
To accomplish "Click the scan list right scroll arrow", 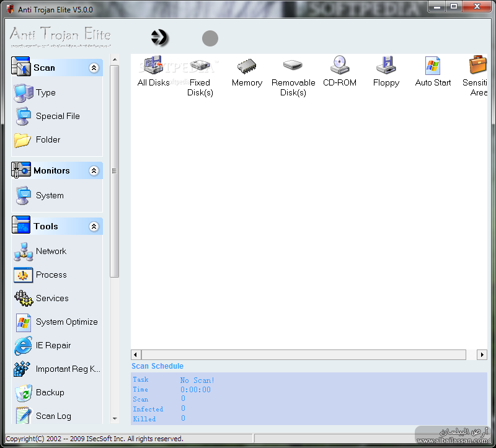I will tap(482, 354).
